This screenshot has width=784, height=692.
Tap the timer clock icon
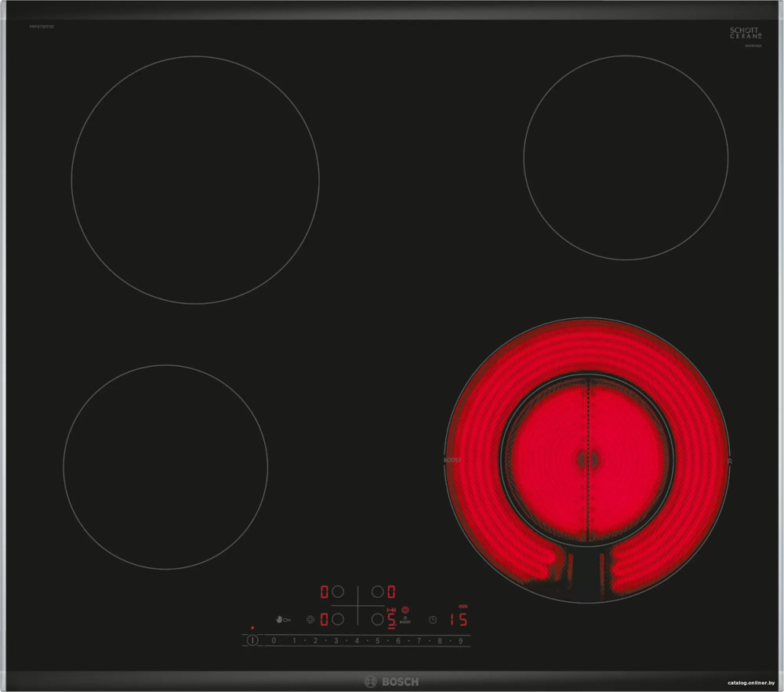click(x=432, y=620)
